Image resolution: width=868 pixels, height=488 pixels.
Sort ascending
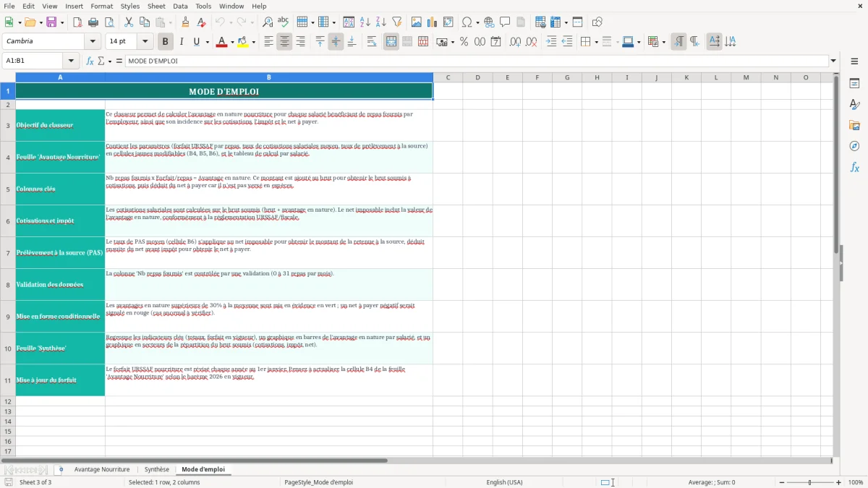click(365, 22)
